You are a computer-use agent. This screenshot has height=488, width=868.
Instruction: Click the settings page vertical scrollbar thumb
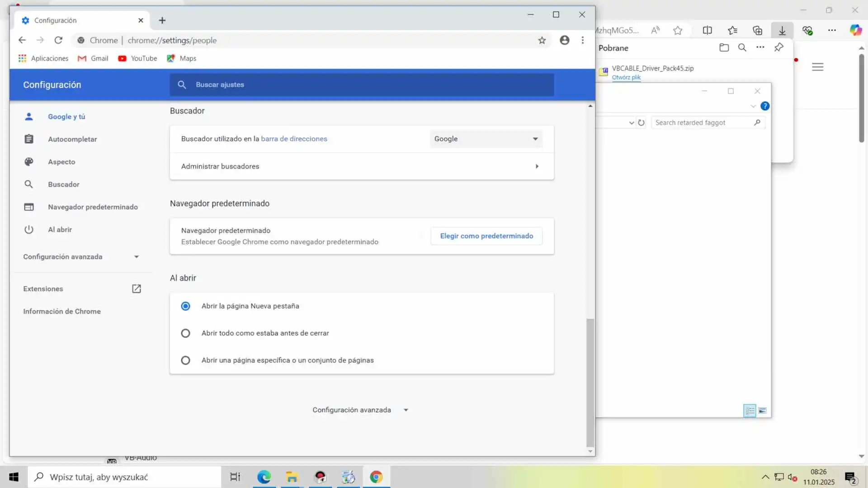click(x=590, y=382)
